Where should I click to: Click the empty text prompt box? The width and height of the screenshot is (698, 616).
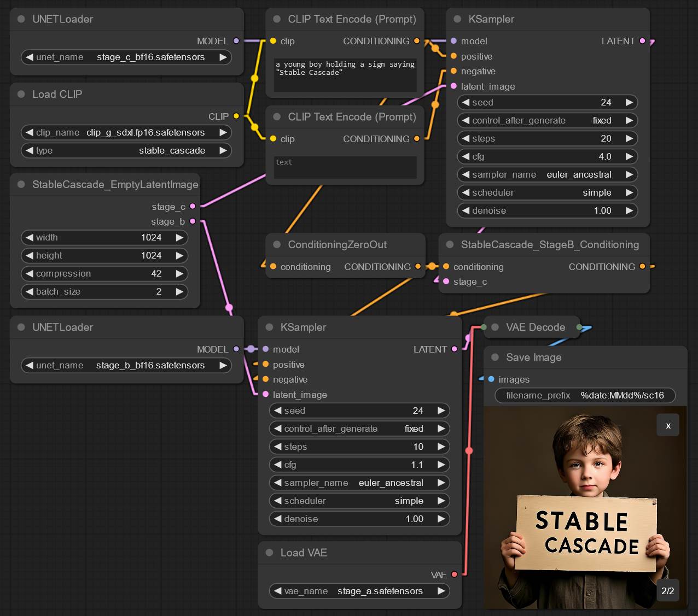point(345,168)
